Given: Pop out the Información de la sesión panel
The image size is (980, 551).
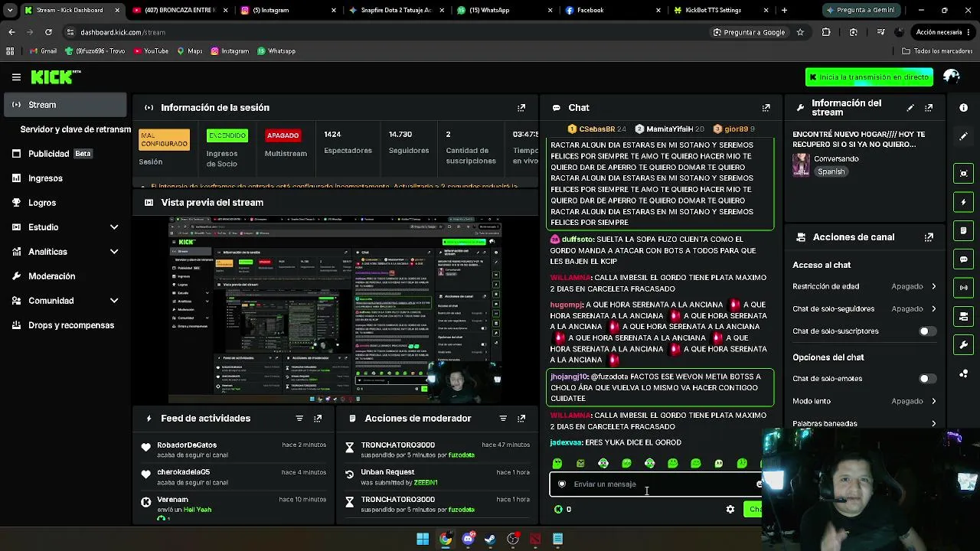Looking at the screenshot, I should (x=521, y=108).
